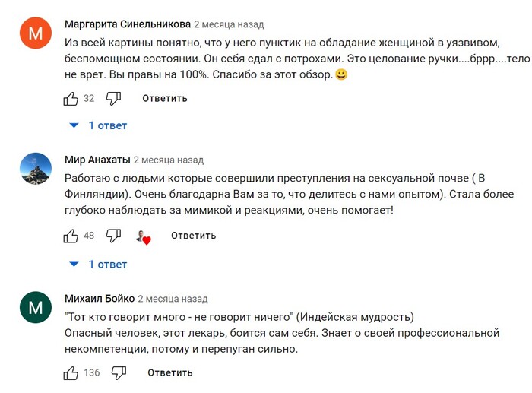Like Михаил Бойко's comment
This screenshot has height=393, width=532.
[x=71, y=373]
